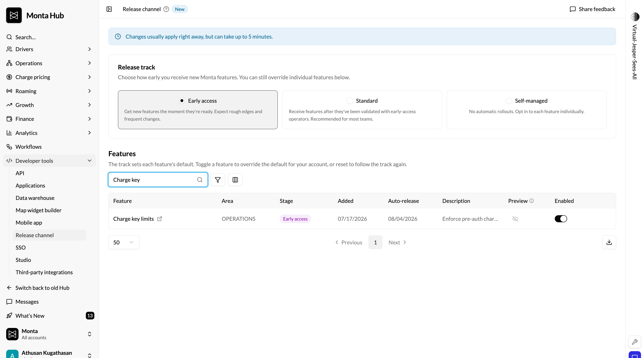Click the Next page button
Screen dimensions: 644x358
coord(397,242)
